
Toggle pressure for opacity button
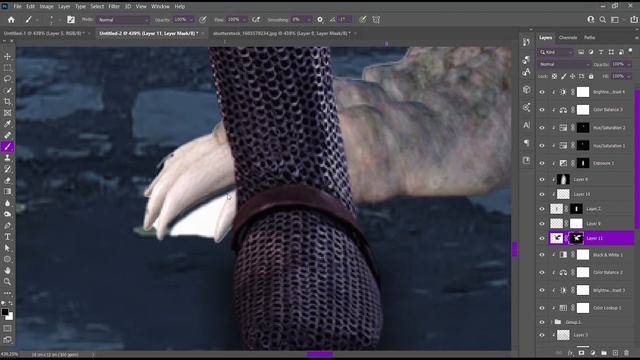click(202, 20)
